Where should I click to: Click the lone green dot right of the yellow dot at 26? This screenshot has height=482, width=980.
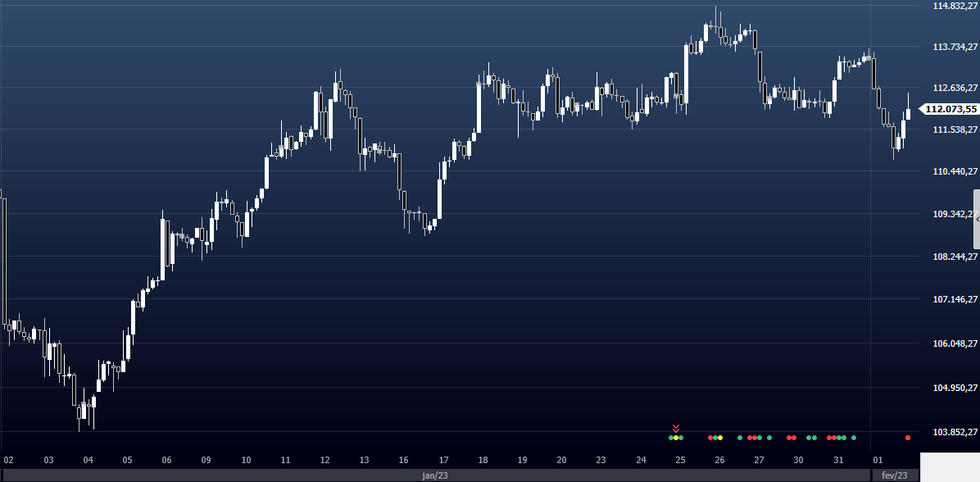click(x=739, y=437)
